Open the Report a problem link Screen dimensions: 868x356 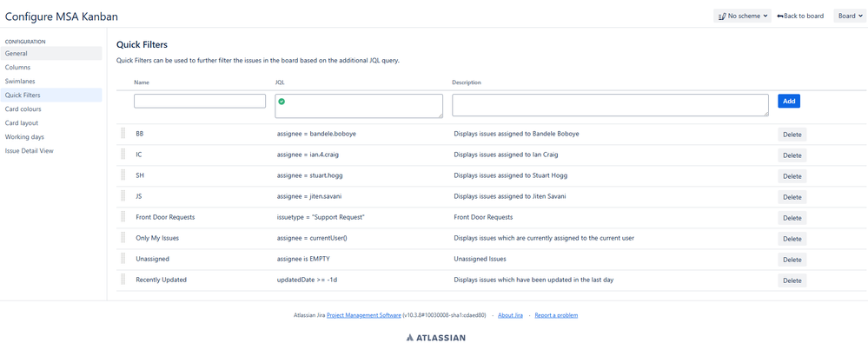point(556,315)
